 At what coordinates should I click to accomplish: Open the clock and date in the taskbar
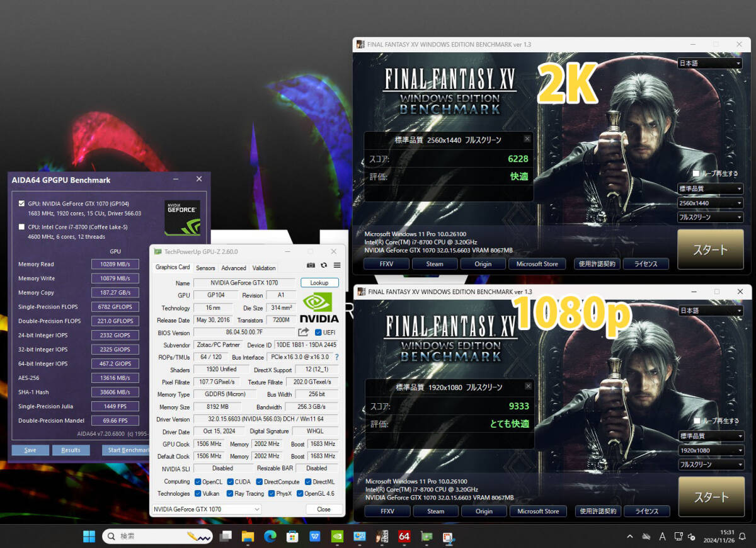[718, 537]
